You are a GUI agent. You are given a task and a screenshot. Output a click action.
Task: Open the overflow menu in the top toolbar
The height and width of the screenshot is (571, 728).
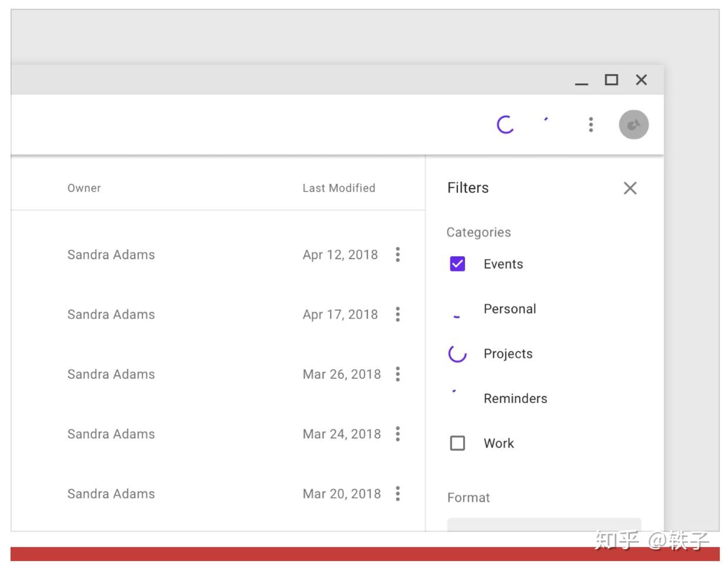coord(591,125)
